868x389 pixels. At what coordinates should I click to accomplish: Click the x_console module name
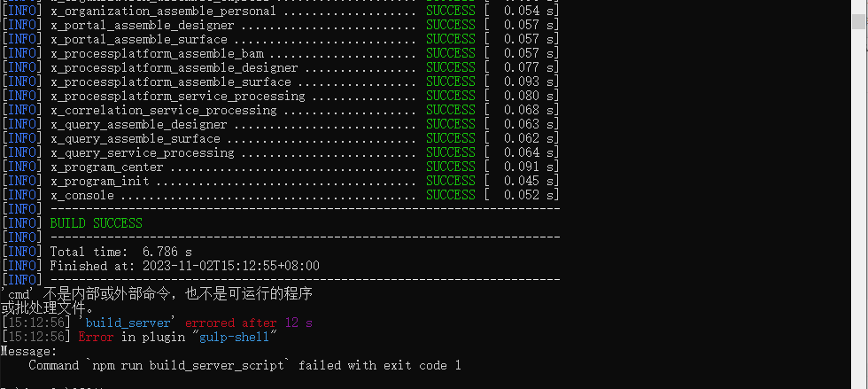pos(81,195)
